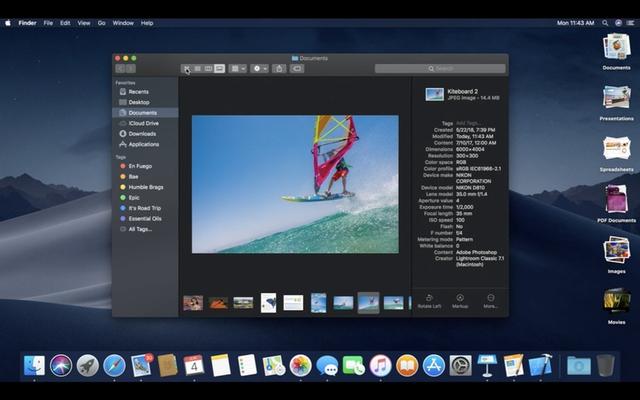Screen dimensions: 640x400
Task: Click All Tags... in sidebar
Action: pos(140,229)
